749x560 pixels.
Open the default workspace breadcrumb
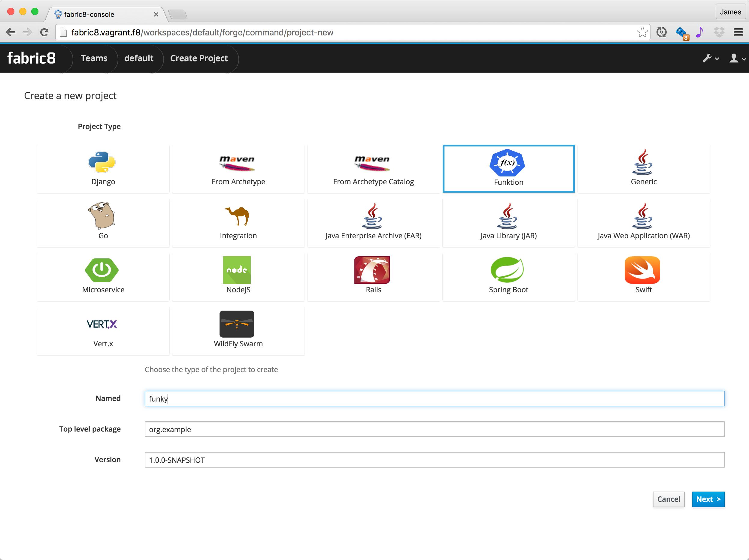click(138, 58)
